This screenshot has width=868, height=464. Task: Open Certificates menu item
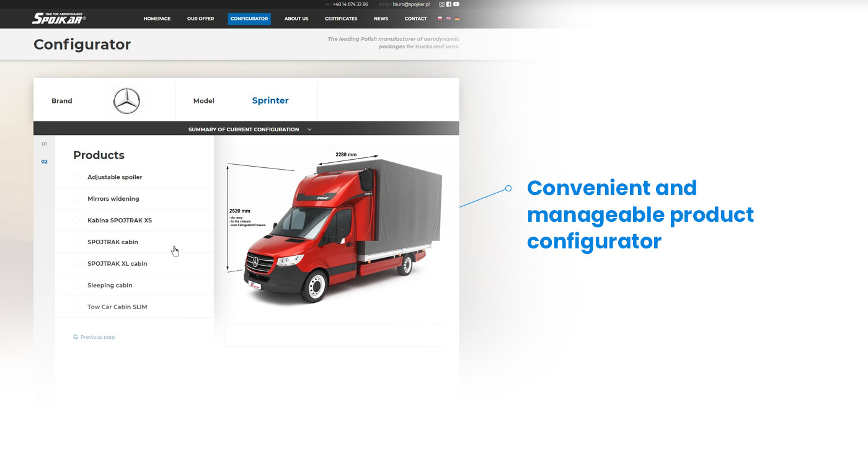coord(341,19)
